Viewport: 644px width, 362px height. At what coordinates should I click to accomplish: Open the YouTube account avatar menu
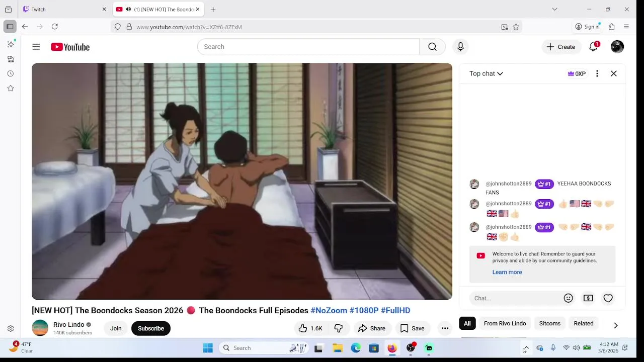point(617,47)
